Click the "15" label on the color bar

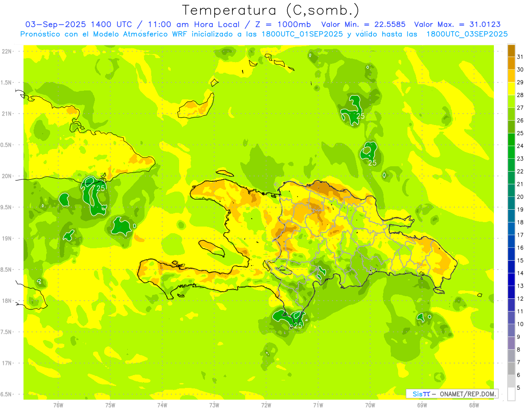coord(520,261)
